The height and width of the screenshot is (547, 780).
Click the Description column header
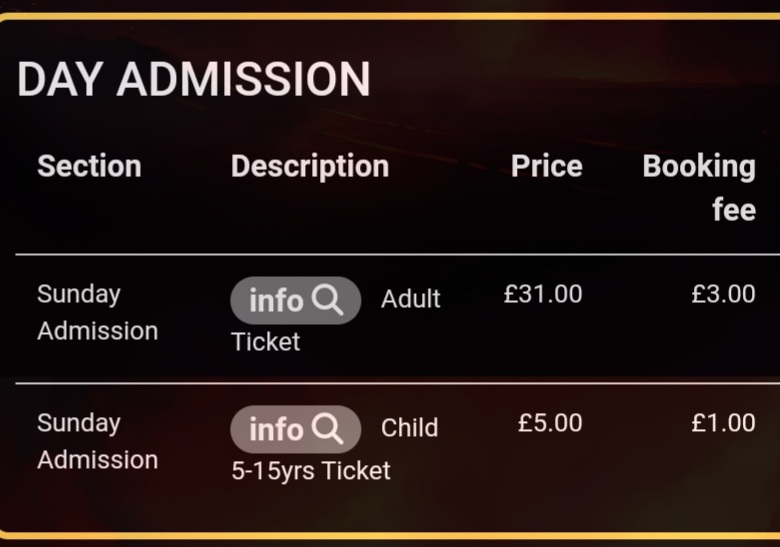click(310, 167)
